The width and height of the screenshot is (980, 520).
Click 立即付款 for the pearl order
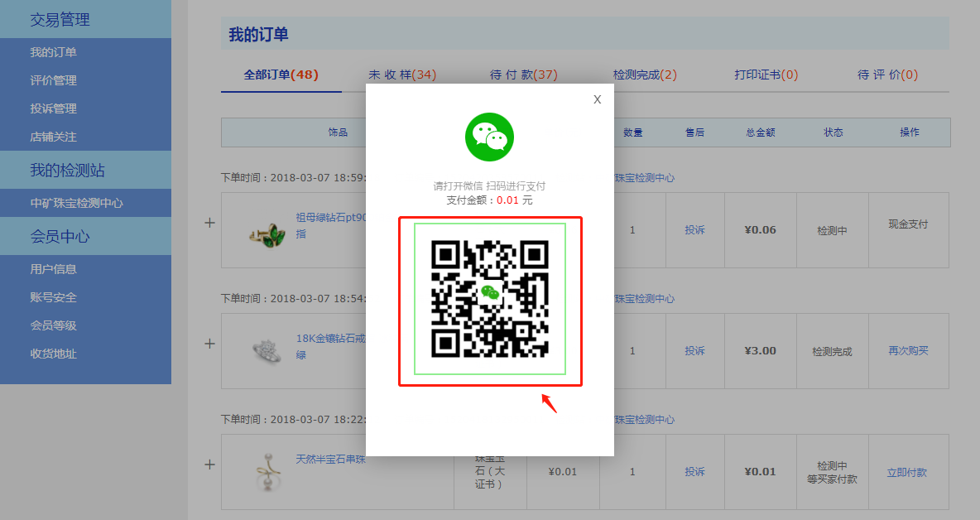[x=907, y=473]
